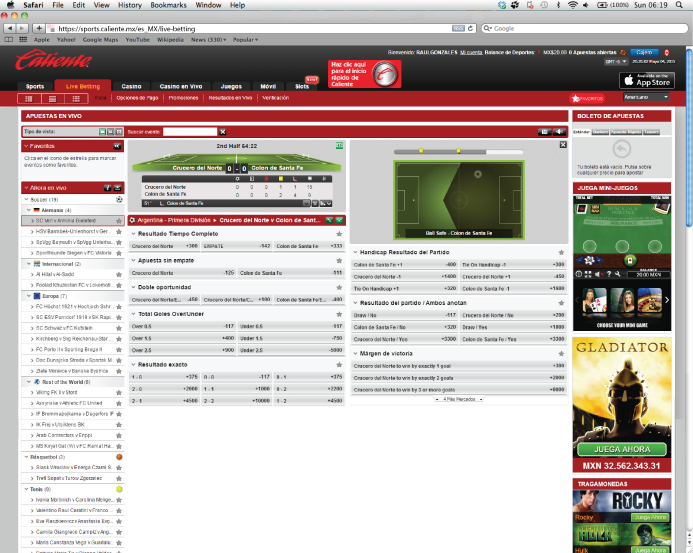Open the Juegos tab

[231, 86]
